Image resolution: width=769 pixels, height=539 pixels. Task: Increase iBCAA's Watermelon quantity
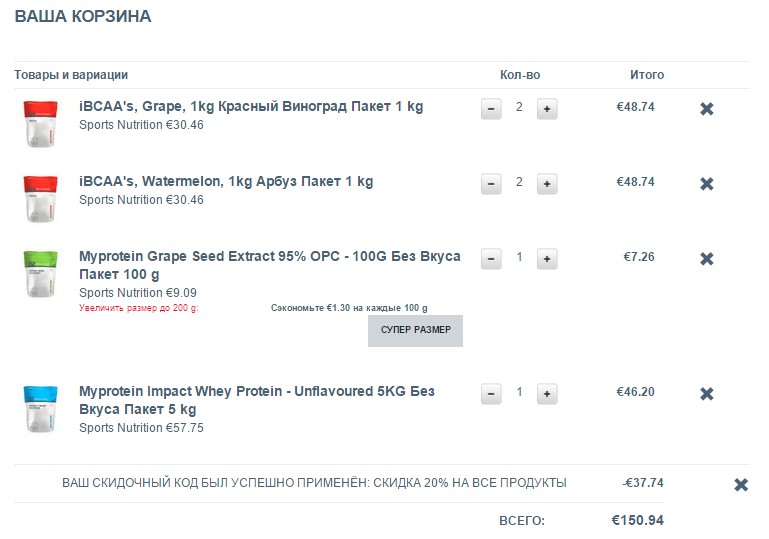(547, 184)
